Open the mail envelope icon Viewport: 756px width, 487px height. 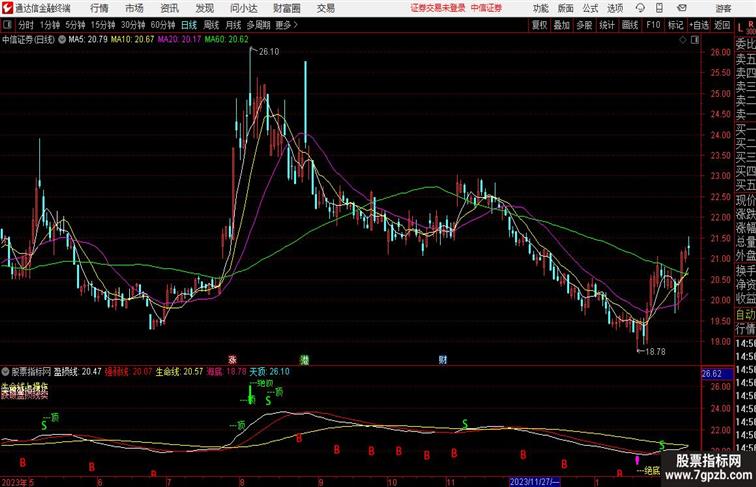point(682,8)
